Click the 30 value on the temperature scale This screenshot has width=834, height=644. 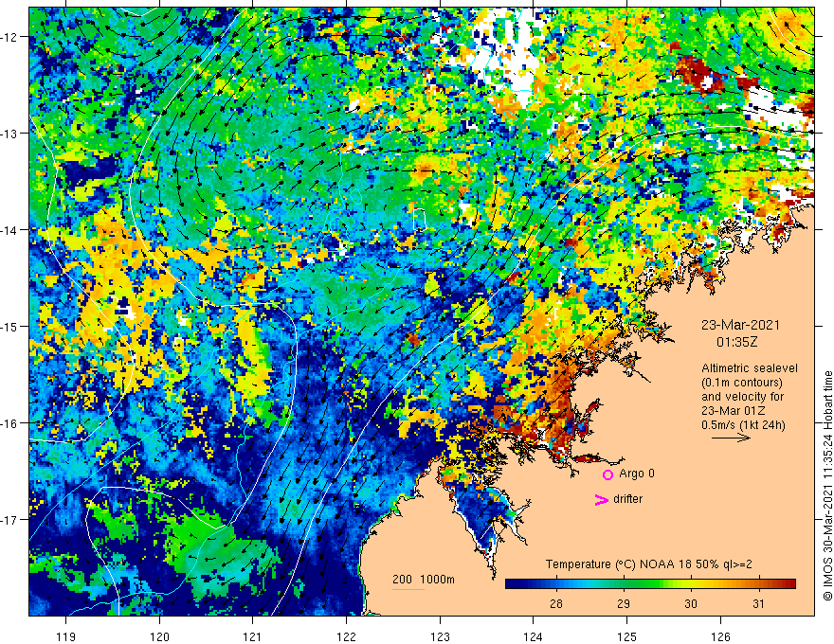[x=690, y=603]
